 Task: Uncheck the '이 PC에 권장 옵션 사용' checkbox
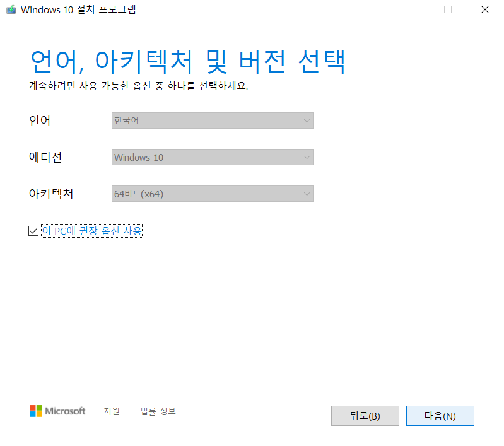click(x=33, y=231)
